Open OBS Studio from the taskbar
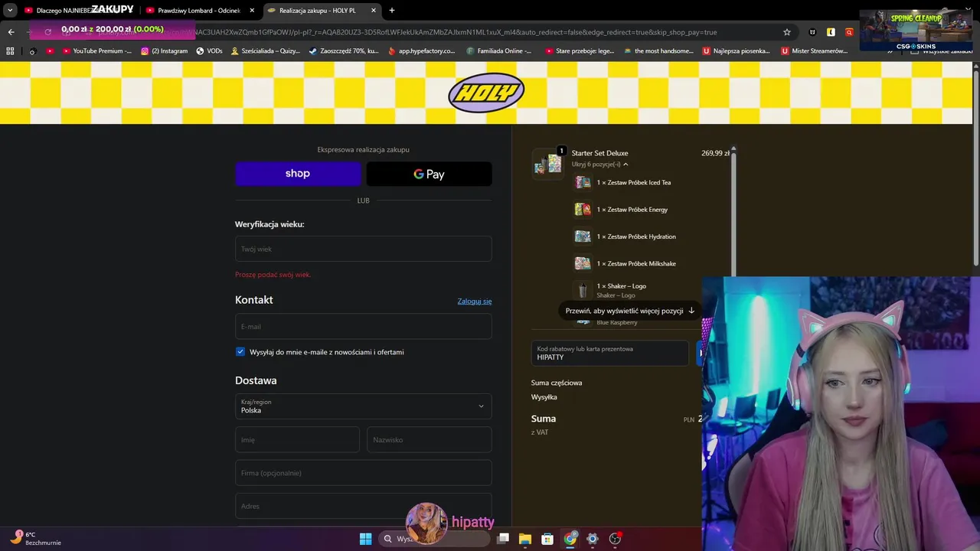Image resolution: width=980 pixels, height=551 pixels. [x=615, y=539]
